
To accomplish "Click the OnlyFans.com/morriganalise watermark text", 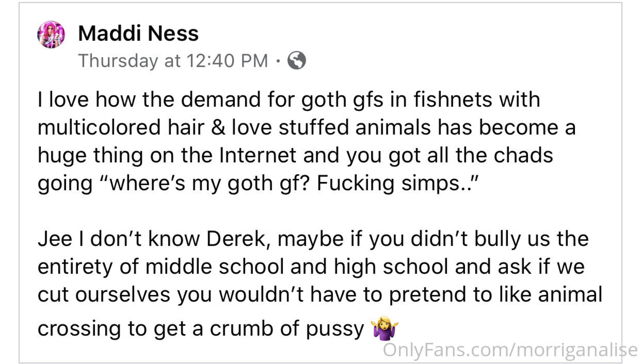I will (510, 350).
